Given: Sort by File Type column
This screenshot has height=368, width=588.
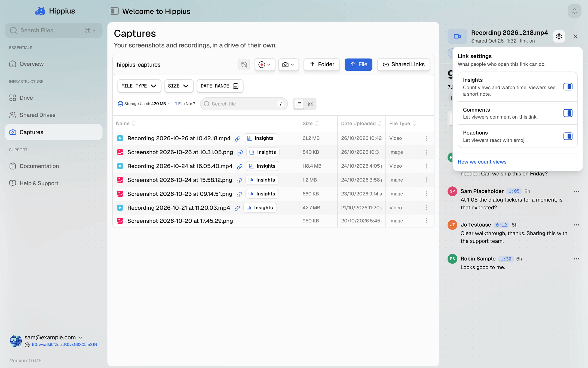Looking at the screenshot, I should (403, 123).
